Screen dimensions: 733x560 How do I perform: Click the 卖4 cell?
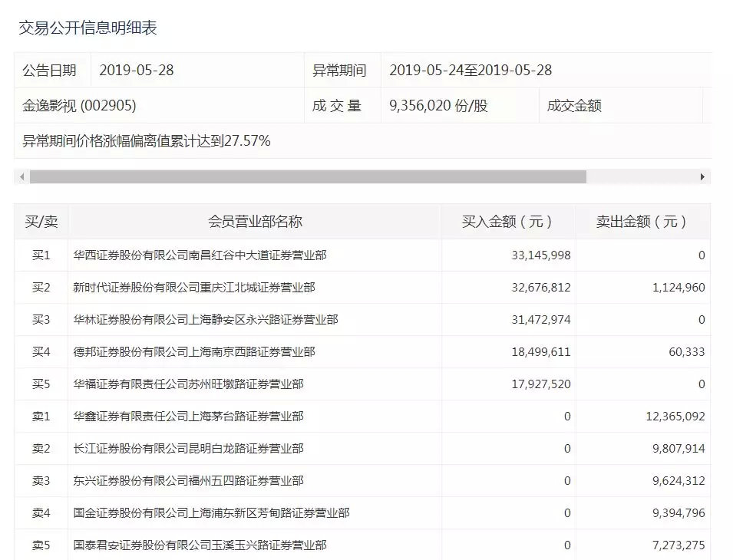click(x=41, y=513)
